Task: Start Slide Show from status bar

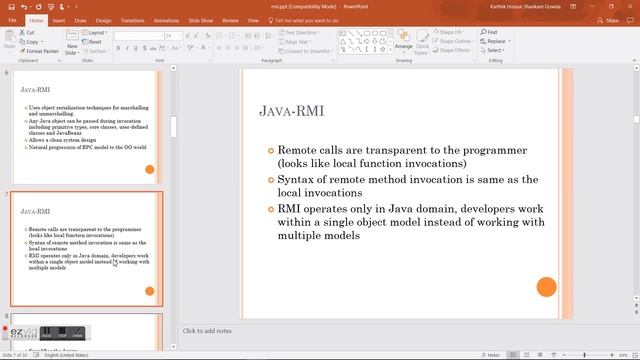Action: pos(554,355)
